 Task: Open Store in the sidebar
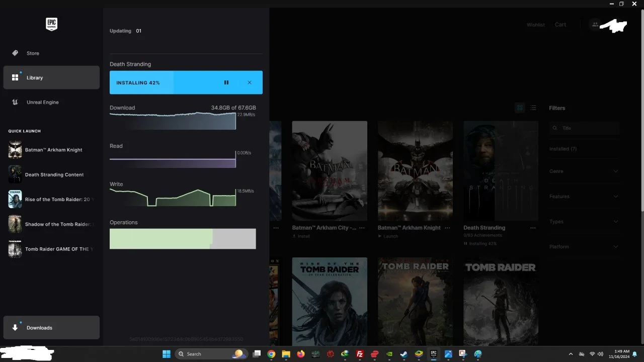point(51,53)
